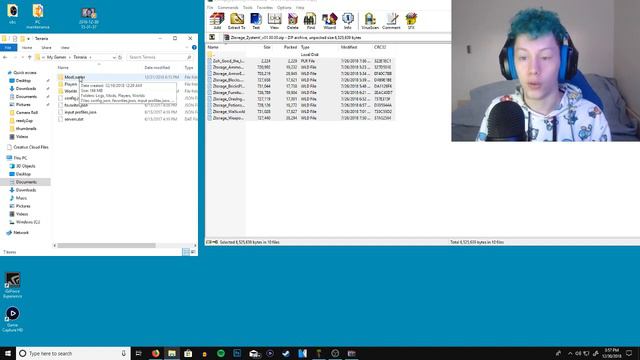Open Firefox from the taskbar

coord(156,353)
